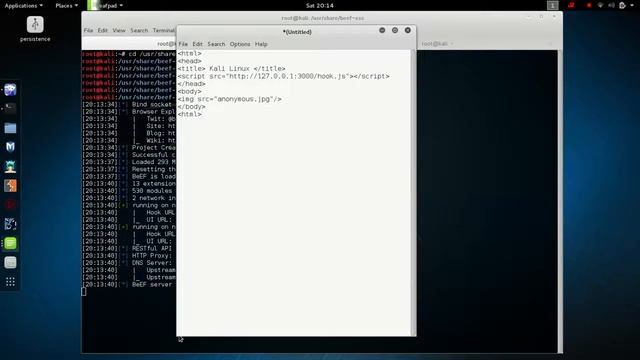Open the terminal window's View menu
Viewport: 640px width, 360px height.
click(x=119, y=30)
